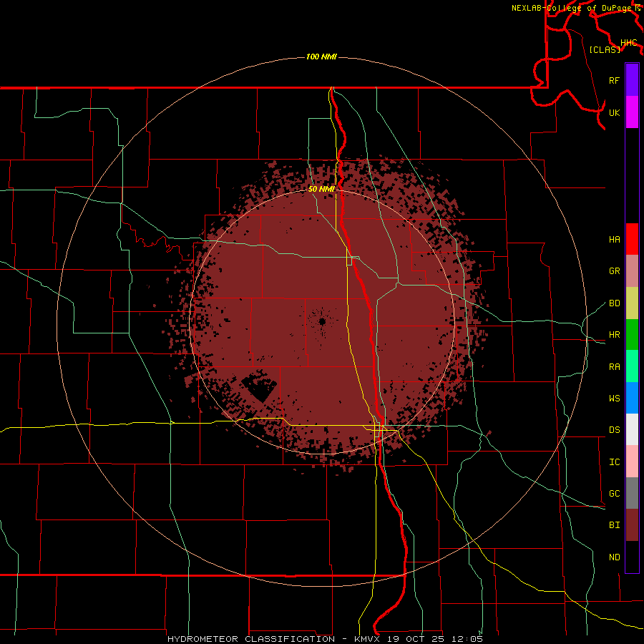The image size is (644, 644).
Task: Click the HHC product code text
Action: 629,43
